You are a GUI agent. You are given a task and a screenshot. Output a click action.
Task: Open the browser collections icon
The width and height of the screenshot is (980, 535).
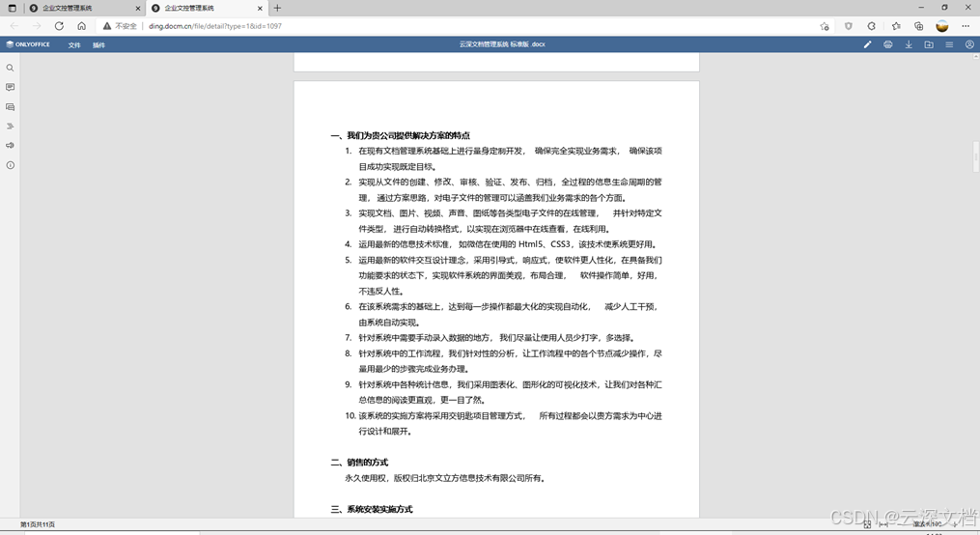(x=919, y=26)
